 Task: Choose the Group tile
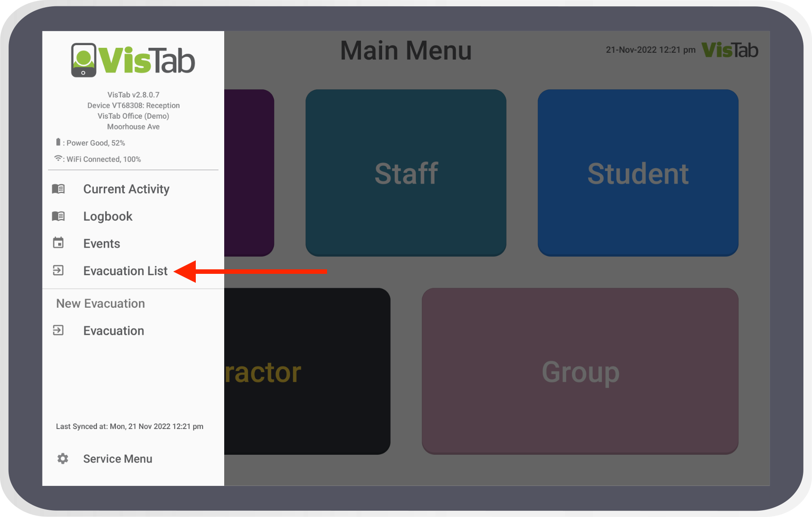point(580,371)
